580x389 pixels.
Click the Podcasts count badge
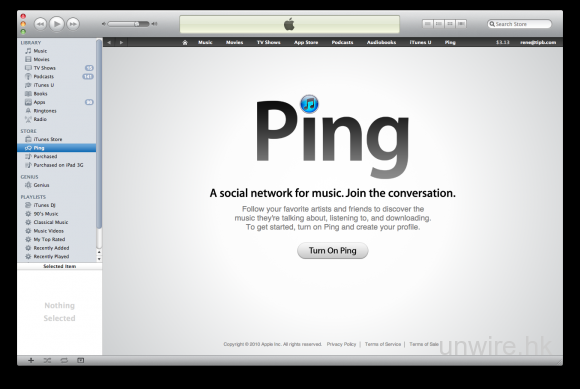(x=88, y=77)
